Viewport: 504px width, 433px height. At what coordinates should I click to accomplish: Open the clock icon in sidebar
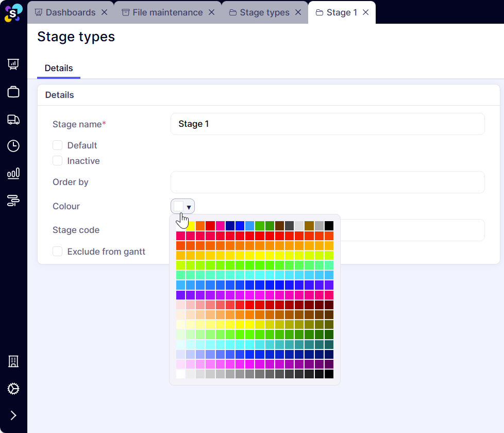click(13, 146)
